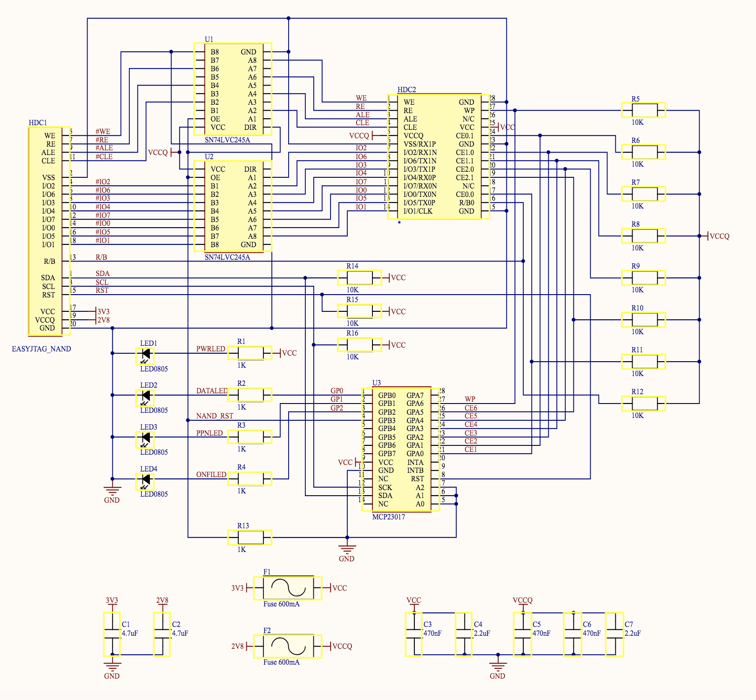Screen dimensions: 756x700
Task: Select the U2 SN74LVC245A chip body
Action: point(233,206)
